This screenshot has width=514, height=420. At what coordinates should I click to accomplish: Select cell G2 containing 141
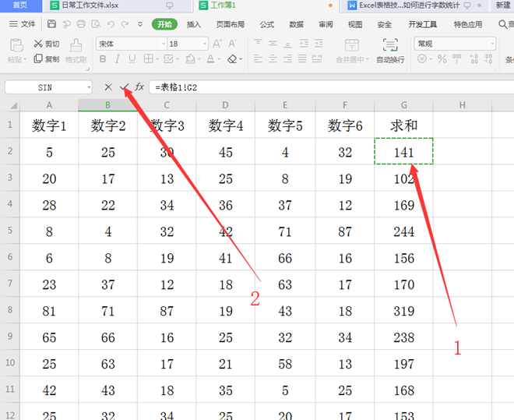click(x=403, y=153)
